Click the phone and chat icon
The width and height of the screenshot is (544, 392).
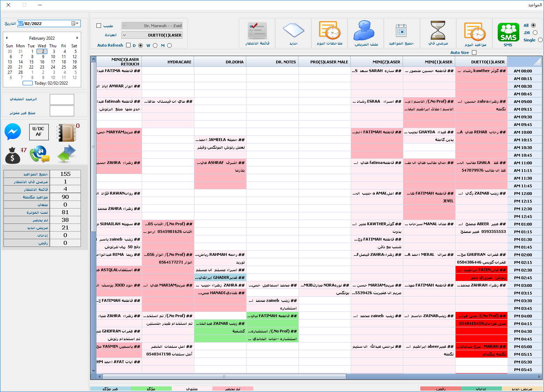[39, 154]
